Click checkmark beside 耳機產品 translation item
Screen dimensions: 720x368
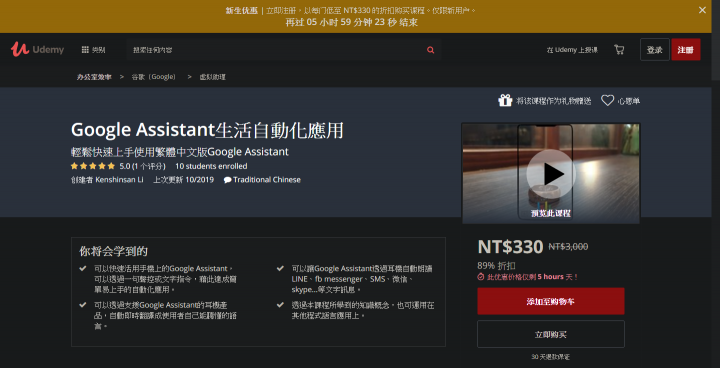[x=83, y=305]
